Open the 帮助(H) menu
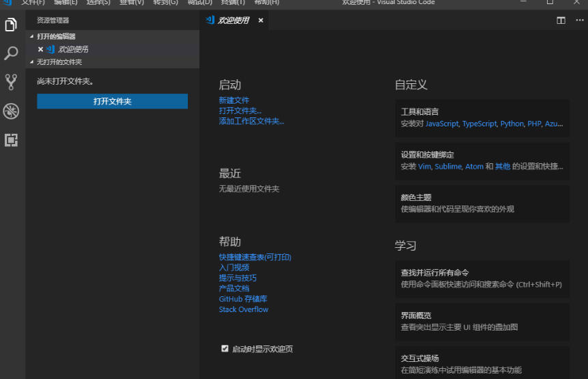The width and height of the screenshot is (588, 379). [266, 3]
